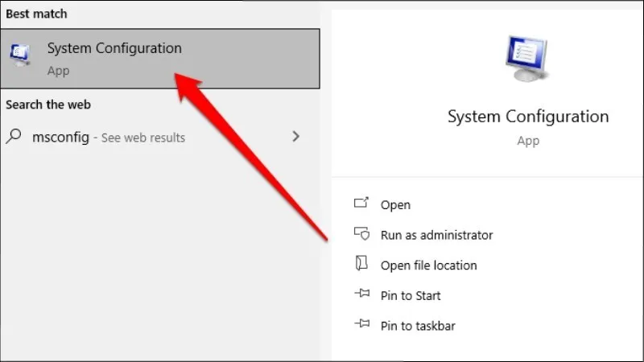The width and height of the screenshot is (644, 362).
Task: Click the pin icon beside Pin to Start
Action: coord(361,295)
